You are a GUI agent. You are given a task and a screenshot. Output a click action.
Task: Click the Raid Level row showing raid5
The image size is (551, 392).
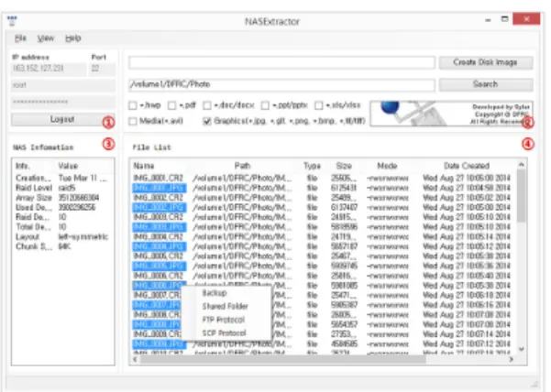coord(63,188)
